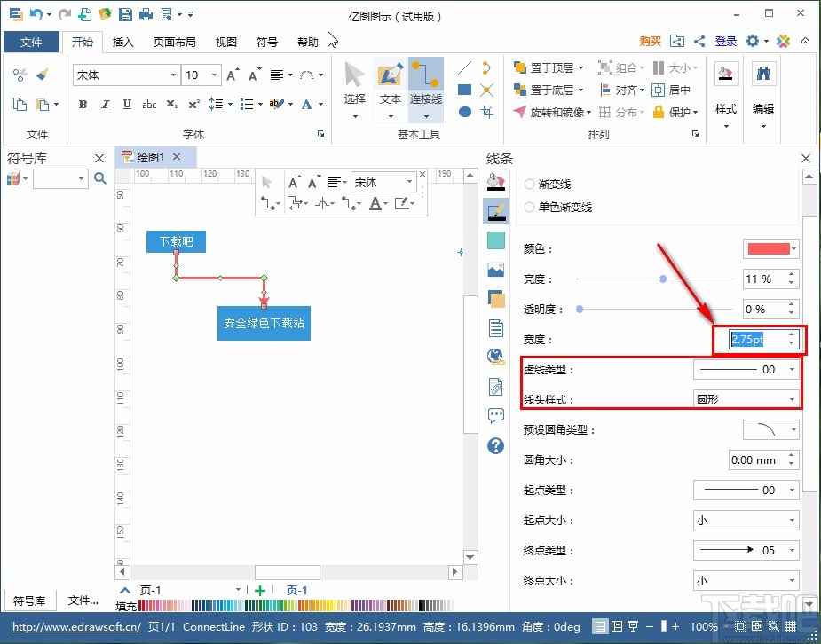Open the dash type 虚线类型 dropdown
This screenshot has height=644, width=821.
[746, 369]
